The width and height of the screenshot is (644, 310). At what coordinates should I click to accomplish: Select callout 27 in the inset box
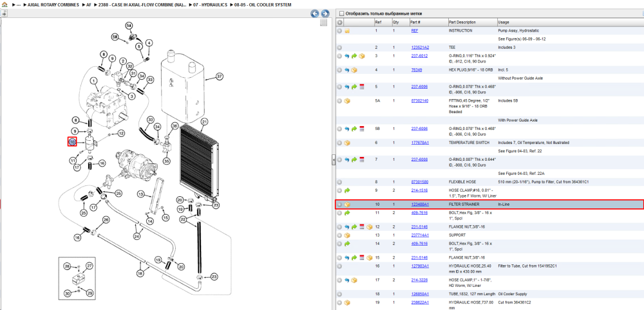click(x=89, y=266)
